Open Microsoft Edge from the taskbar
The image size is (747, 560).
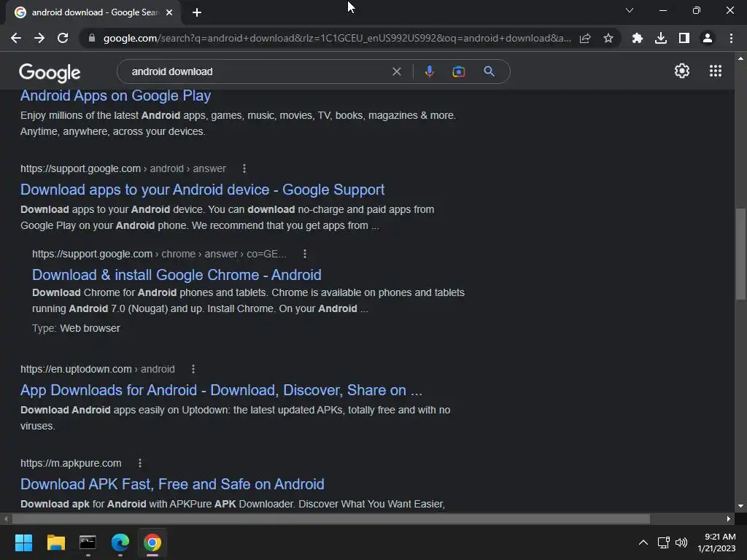coord(120,542)
